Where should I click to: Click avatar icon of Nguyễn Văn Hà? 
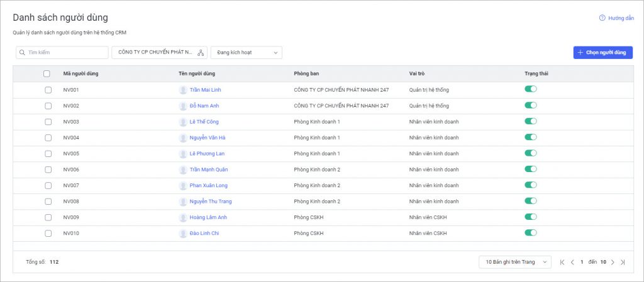click(x=183, y=138)
